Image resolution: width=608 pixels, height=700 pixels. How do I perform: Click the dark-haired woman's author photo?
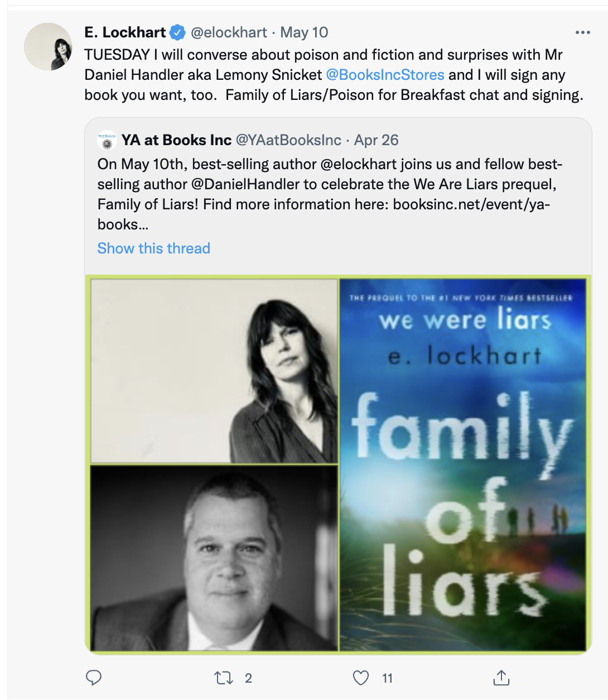(214, 371)
